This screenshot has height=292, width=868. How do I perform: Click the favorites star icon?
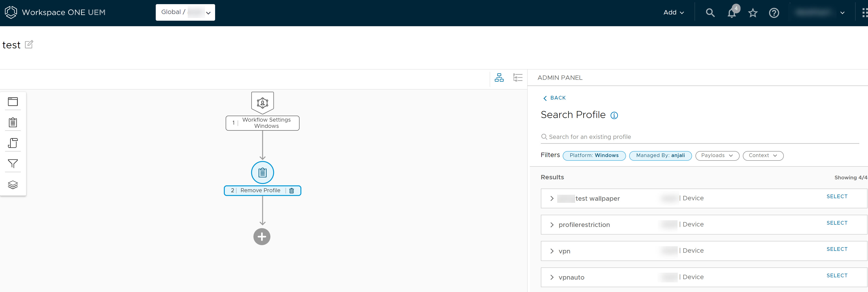point(753,13)
